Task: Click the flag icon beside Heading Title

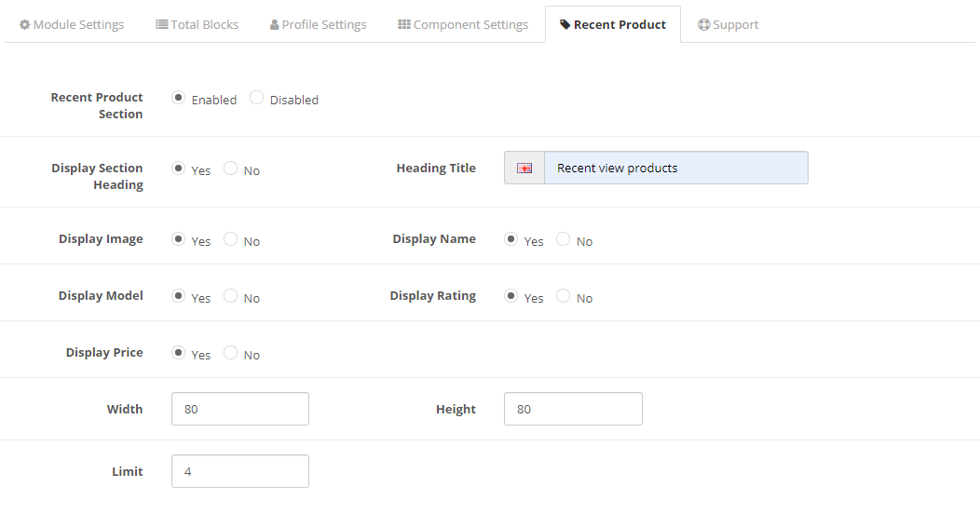Action: pyautogui.click(x=524, y=169)
